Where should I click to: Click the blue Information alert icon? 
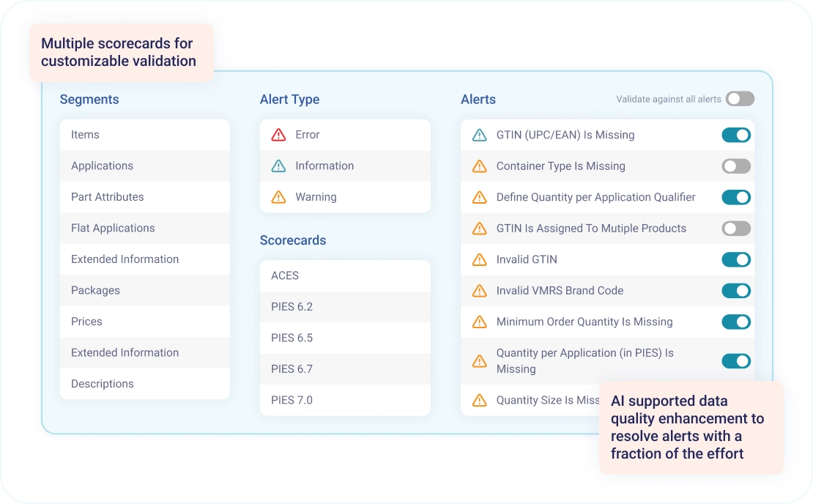[278, 166]
